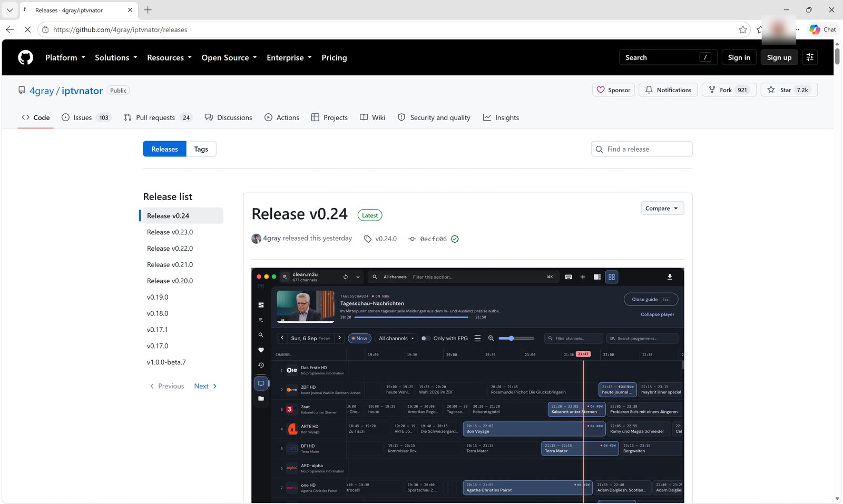The image size is (843, 504).
Task: Click the verified commit check icon
Action: click(455, 239)
